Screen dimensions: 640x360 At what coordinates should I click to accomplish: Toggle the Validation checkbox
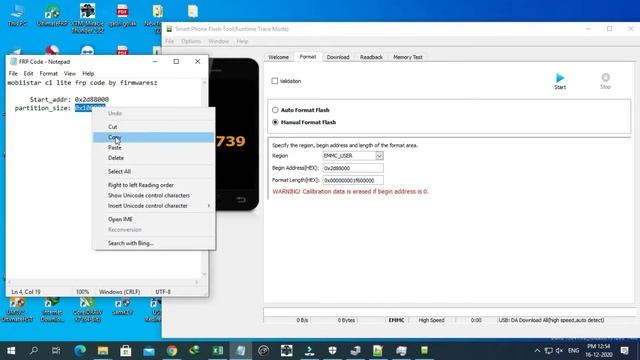click(275, 81)
